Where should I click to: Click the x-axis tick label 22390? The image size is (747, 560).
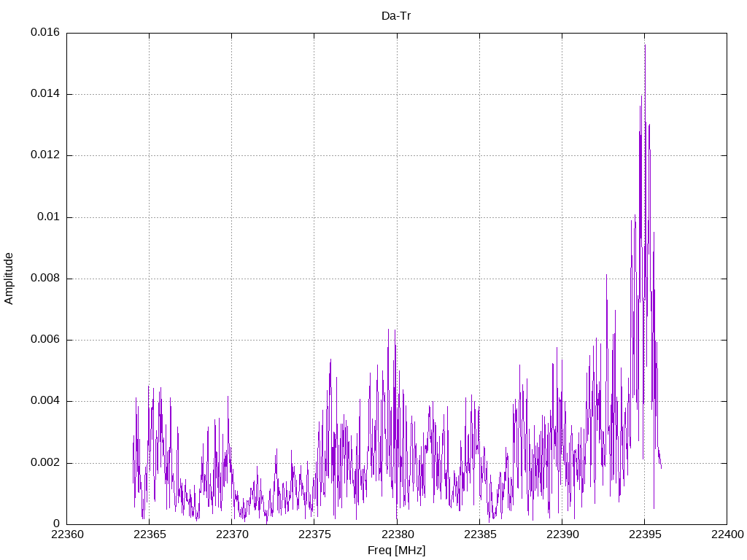tap(562, 534)
